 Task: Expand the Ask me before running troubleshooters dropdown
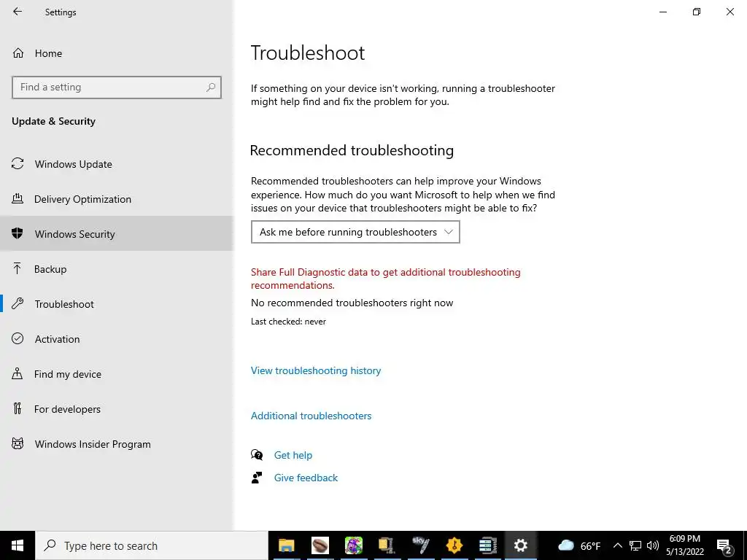tap(355, 232)
